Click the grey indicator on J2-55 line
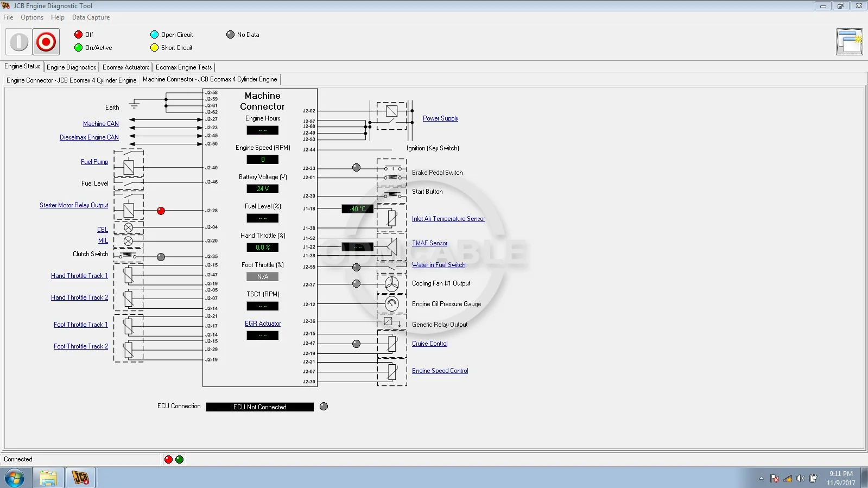Viewport: 868px width, 488px height. (356, 267)
